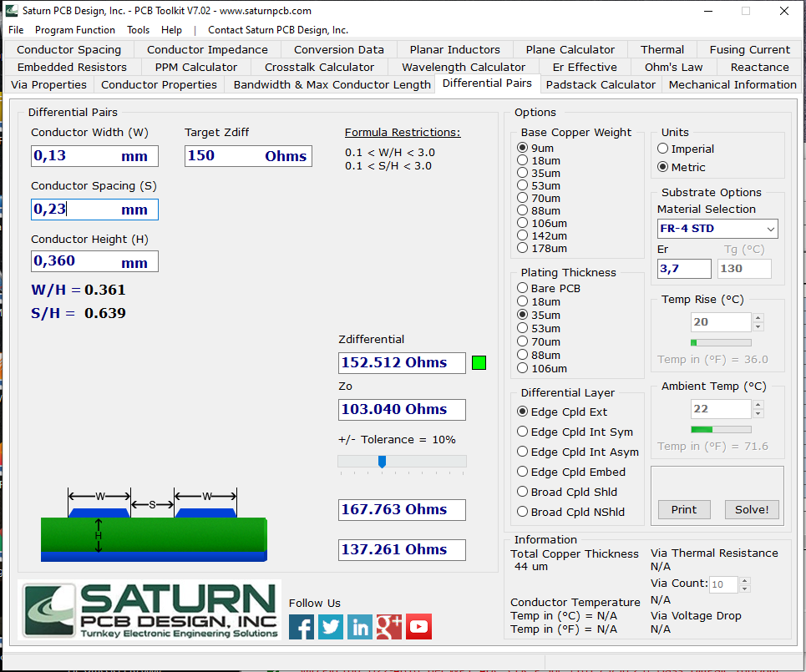Viewport: 806px width, 672px height.
Task: Click the Formula Restrictions heading
Action: point(403,133)
